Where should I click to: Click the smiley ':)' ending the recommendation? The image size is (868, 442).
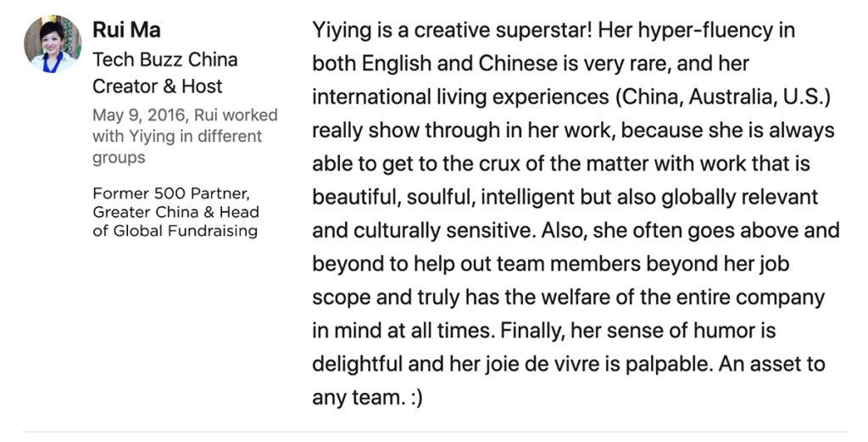[417, 398]
